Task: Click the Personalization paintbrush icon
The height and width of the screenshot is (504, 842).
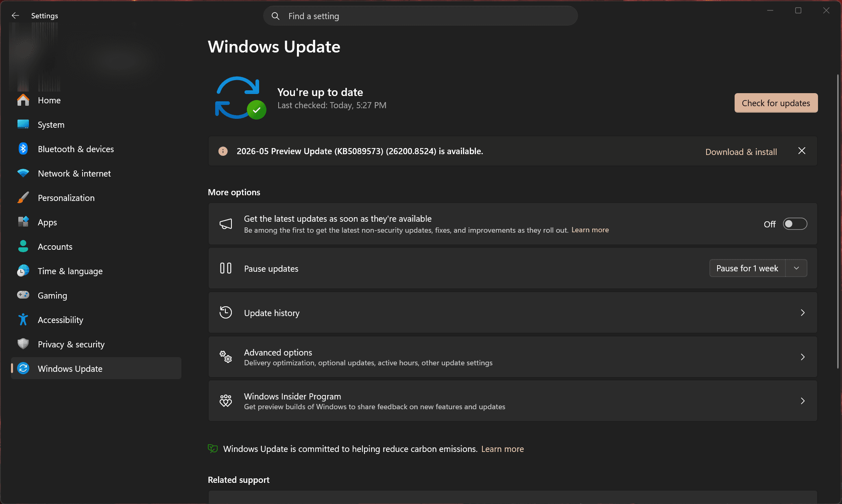Action: (x=23, y=198)
